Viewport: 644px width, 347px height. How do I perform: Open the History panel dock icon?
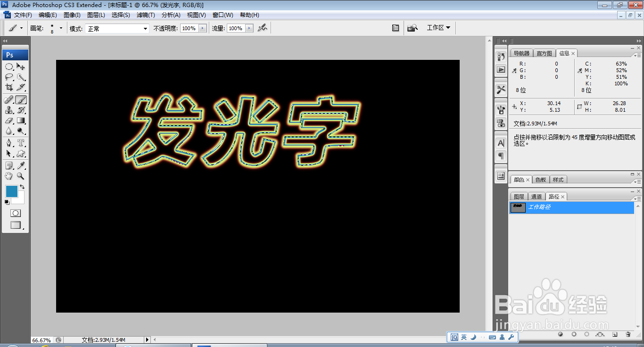(x=501, y=57)
